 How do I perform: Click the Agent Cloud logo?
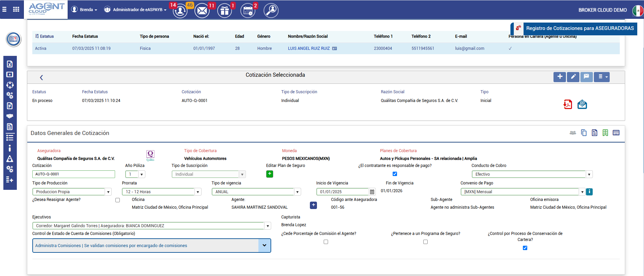tap(46, 9)
